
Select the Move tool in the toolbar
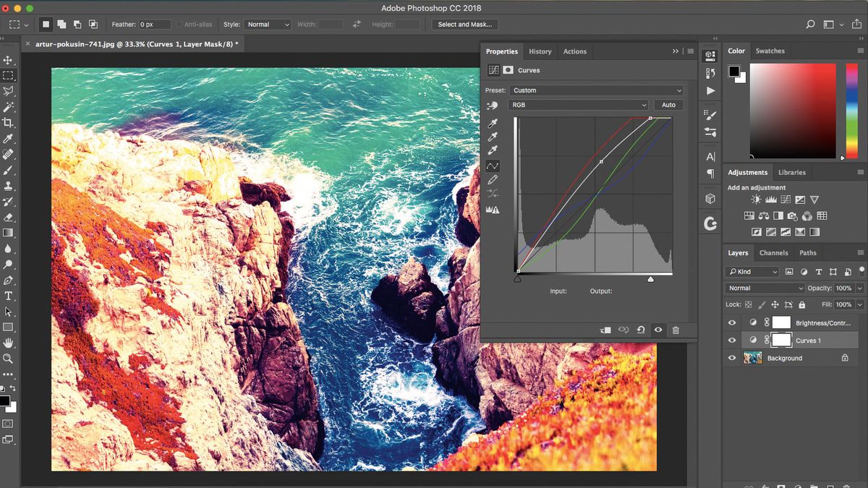9,60
